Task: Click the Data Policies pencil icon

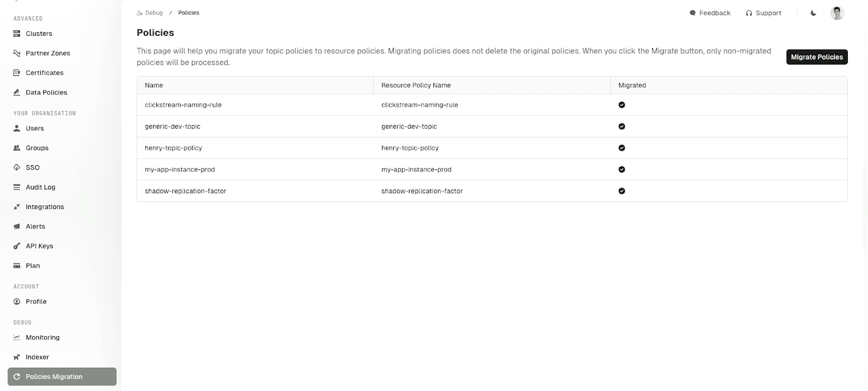Action: [17, 92]
